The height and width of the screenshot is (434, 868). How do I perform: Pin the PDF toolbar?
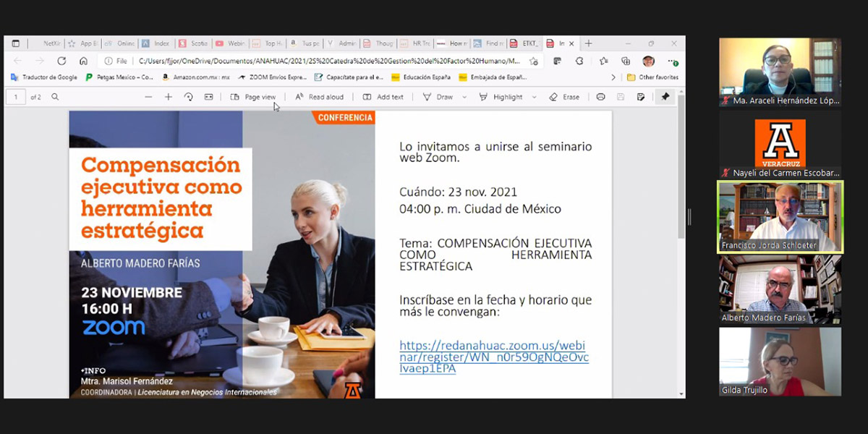coord(665,97)
